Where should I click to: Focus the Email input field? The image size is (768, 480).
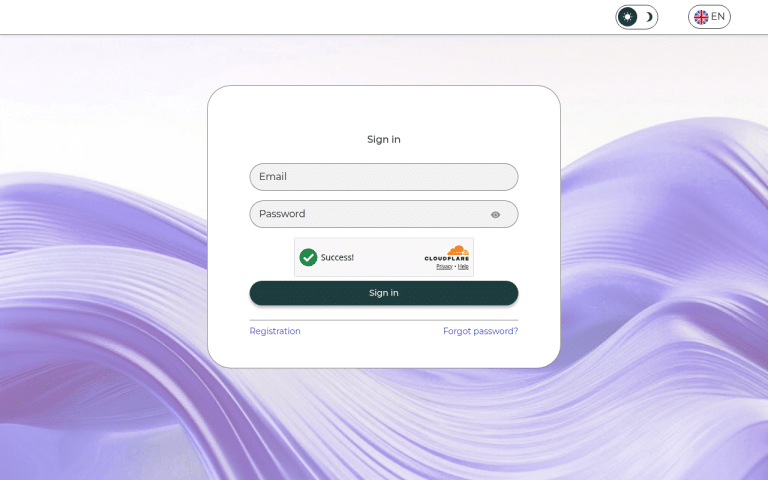click(x=384, y=177)
